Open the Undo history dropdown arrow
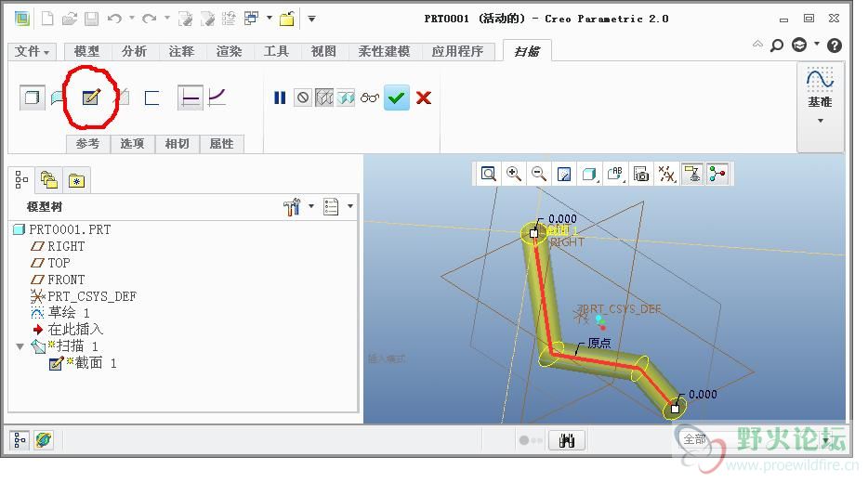Viewport: 868px width, 482px height. click(x=132, y=19)
